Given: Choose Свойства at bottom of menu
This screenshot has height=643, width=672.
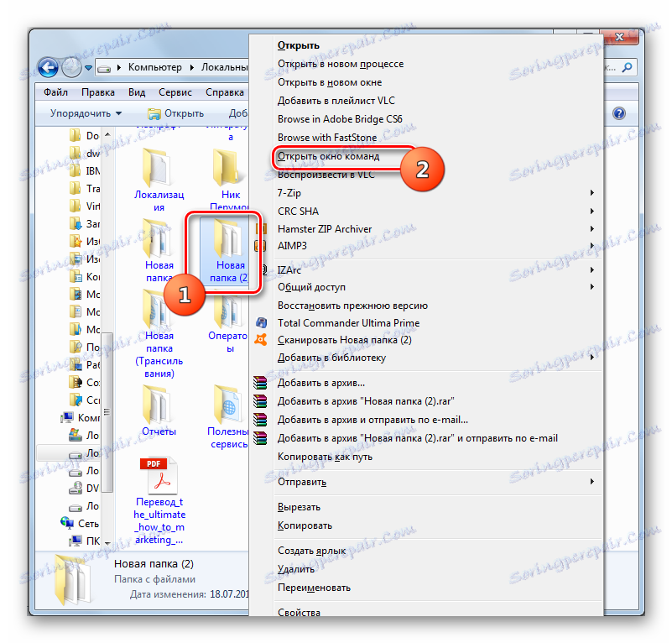Looking at the screenshot, I should tap(299, 612).
